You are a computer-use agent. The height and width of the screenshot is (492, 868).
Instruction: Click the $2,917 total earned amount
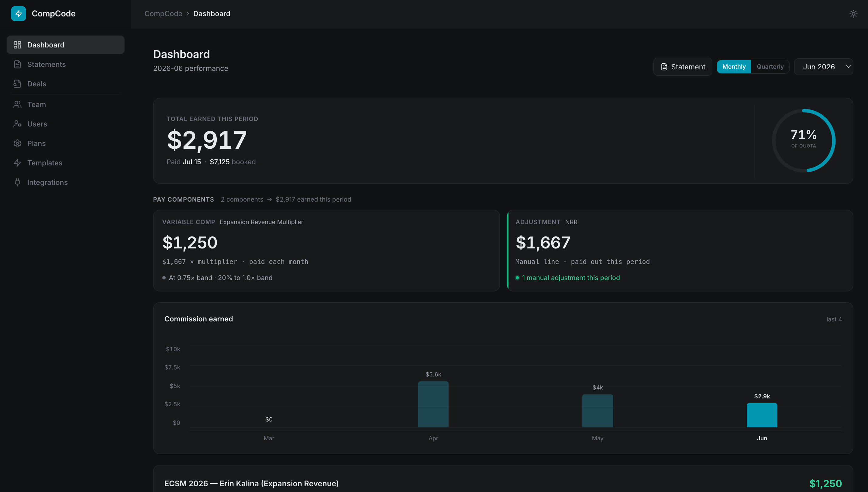207,140
